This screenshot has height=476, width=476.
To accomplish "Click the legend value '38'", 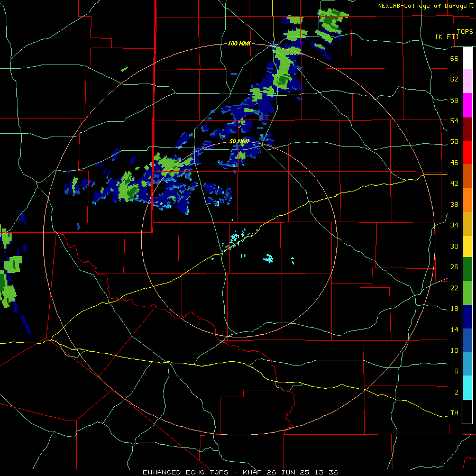I will 454,204.
